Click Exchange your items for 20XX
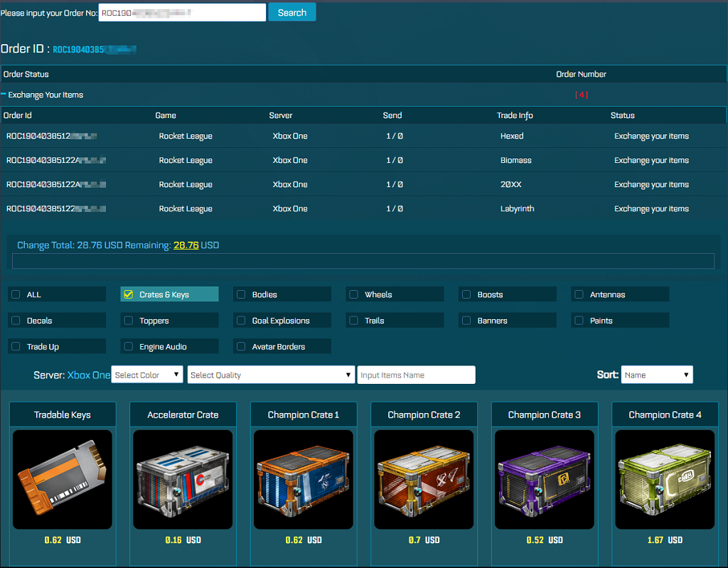This screenshot has width=728, height=568. pyautogui.click(x=651, y=184)
